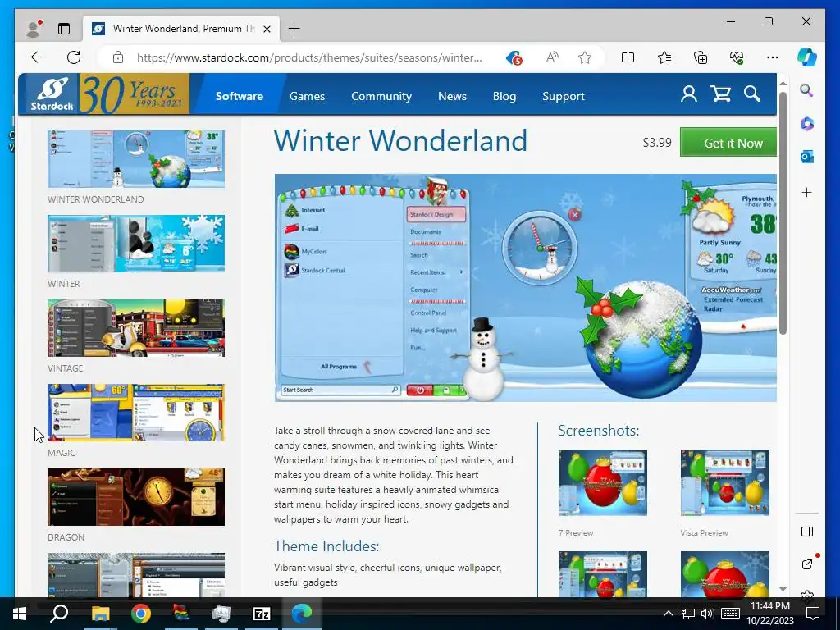Open the Games menu
Viewport: 840px width, 630px height.
(x=307, y=96)
